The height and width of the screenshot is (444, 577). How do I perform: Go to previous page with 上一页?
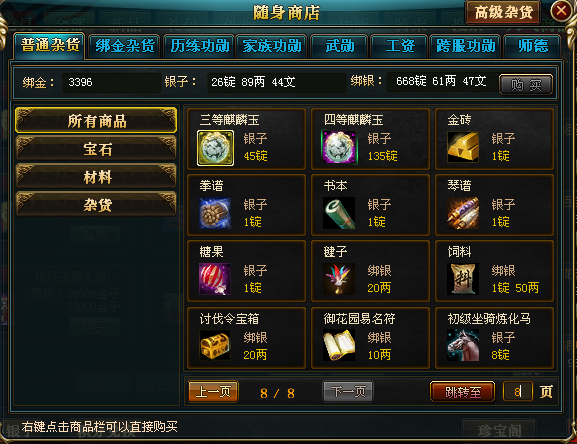[x=213, y=391]
